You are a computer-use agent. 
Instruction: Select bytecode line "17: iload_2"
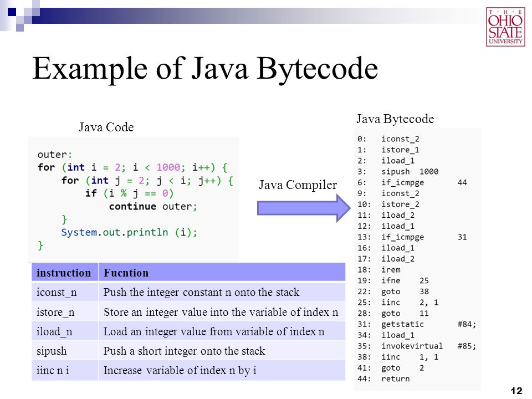386,259
